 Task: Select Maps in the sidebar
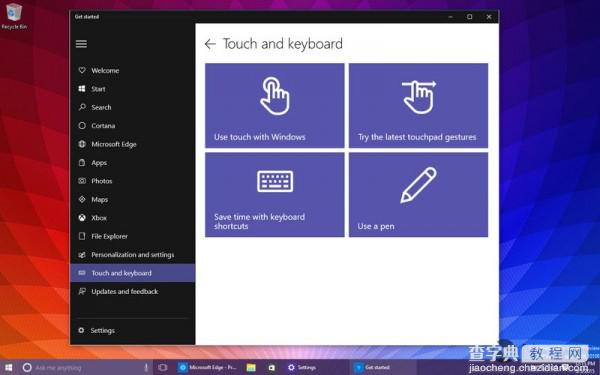pyautogui.click(x=133, y=199)
